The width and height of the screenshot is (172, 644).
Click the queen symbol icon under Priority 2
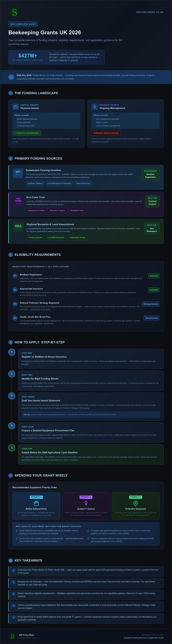click(x=86, y=503)
